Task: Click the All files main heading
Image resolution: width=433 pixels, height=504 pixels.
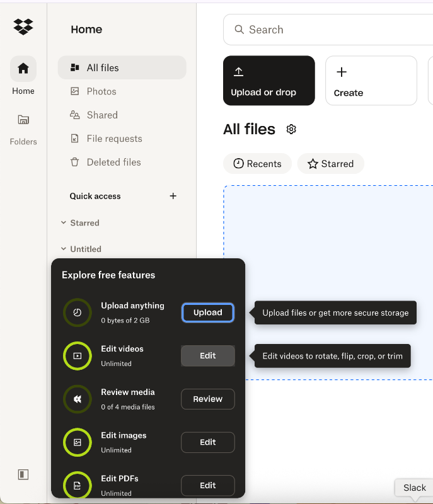Action: 250,129
